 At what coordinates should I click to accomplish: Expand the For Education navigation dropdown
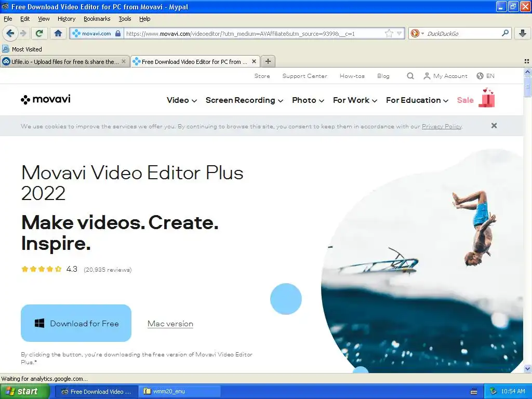point(417,100)
